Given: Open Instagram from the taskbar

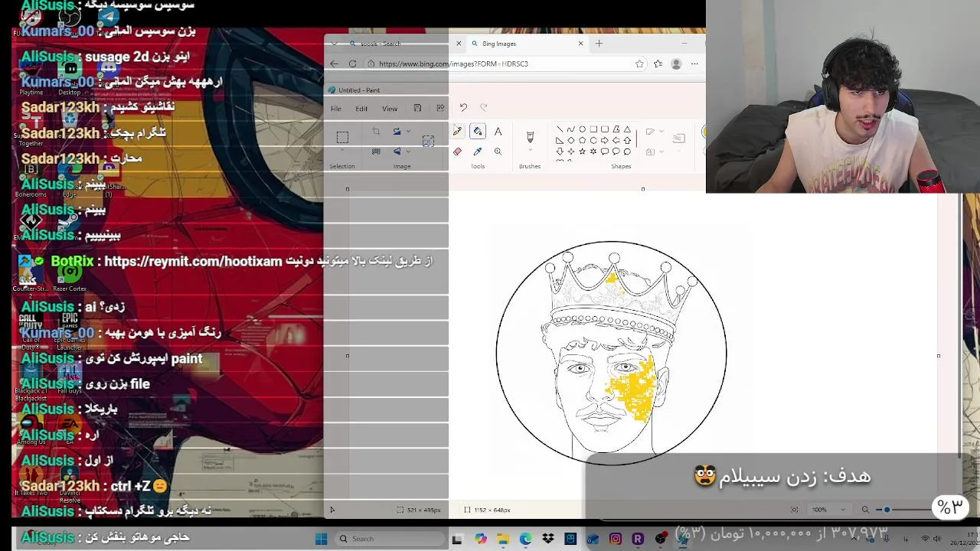Looking at the screenshot, I should click(x=616, y=539).
